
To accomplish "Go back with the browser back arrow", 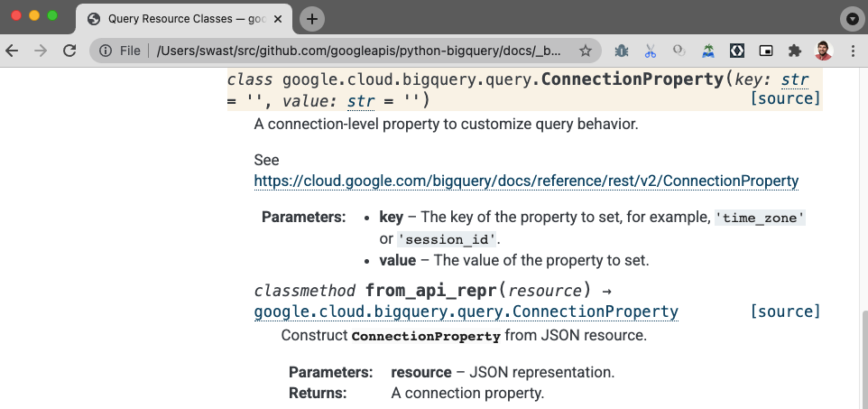I will click(x=12, y=51).
